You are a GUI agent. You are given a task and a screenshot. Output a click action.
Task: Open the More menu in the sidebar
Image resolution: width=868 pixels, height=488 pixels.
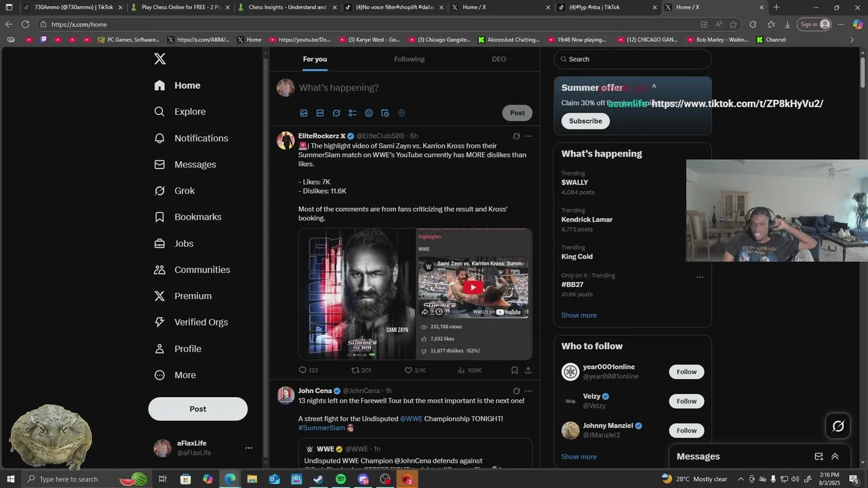pos(175,375)
